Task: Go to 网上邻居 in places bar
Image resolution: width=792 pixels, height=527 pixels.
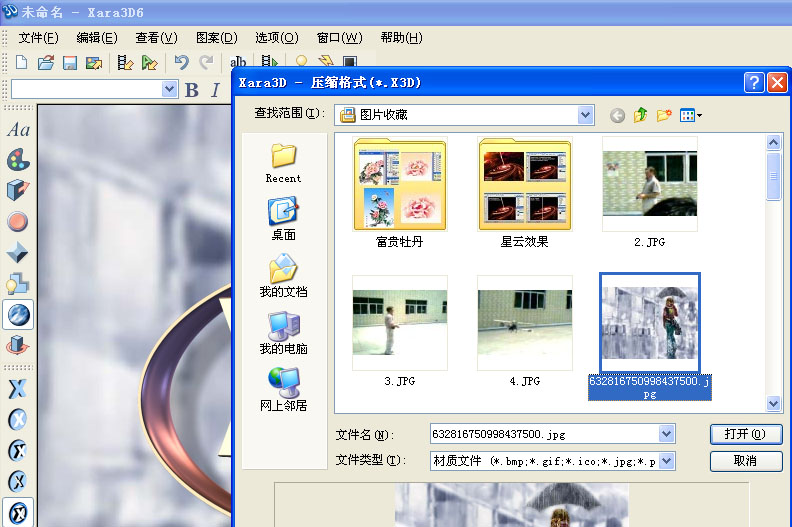Action: pos(283,390)
